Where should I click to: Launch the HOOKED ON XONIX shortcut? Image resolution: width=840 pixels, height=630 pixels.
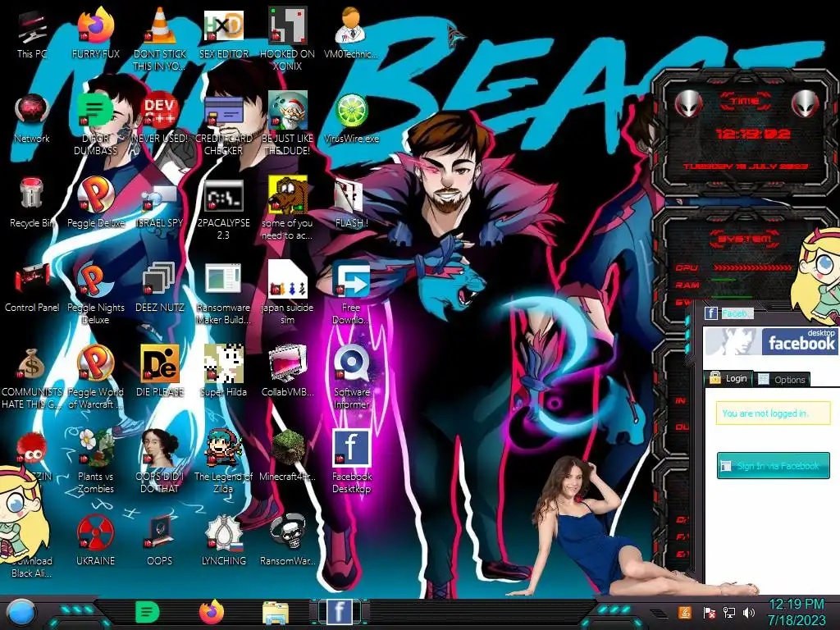[x=288, y=27]
